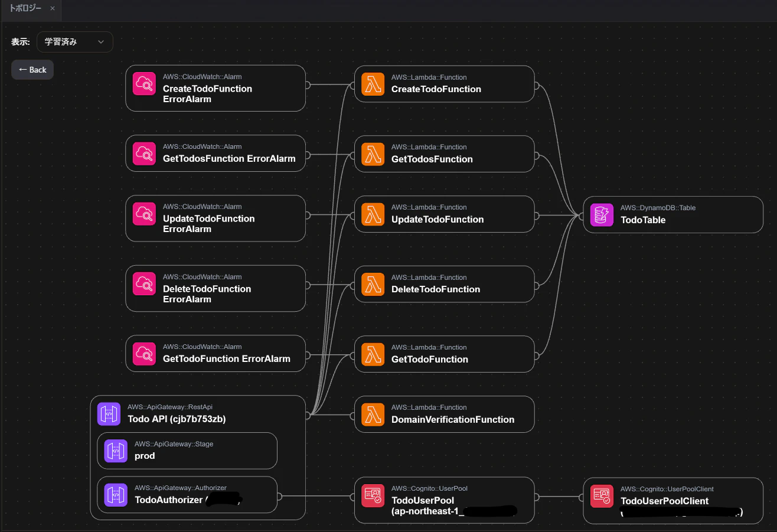Screen dimensions: 777x532
Task: Click the AWS::Cognito::UserPool type label
Action: pos(429,488)
